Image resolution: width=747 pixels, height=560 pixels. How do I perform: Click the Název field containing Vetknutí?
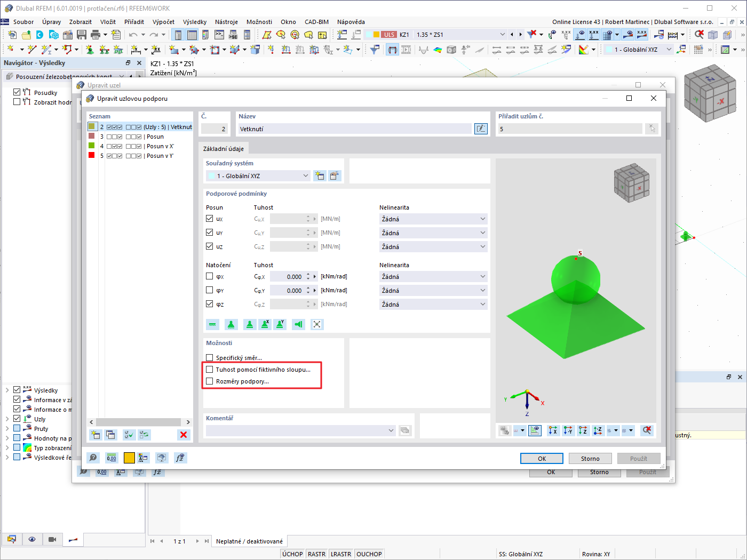(355, 129)
